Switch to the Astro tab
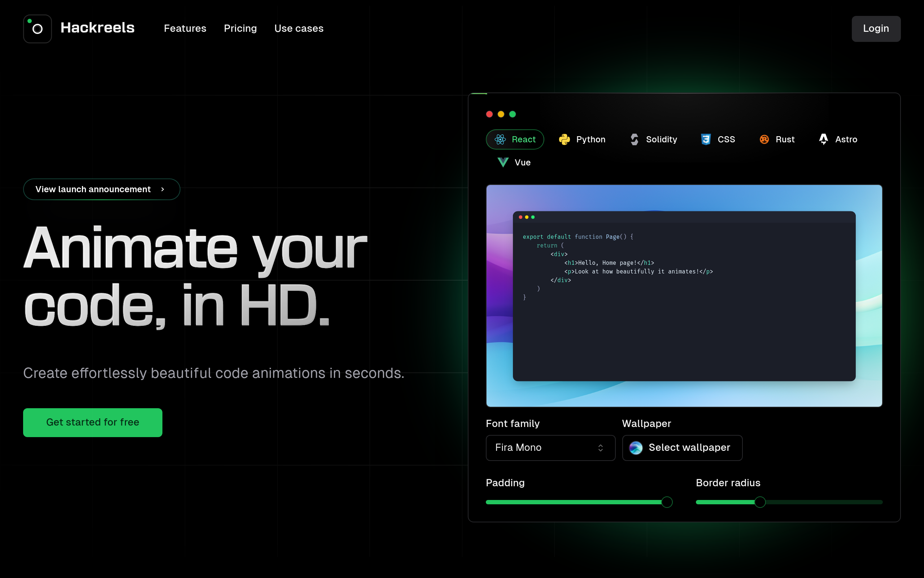Screen dimensions: 924x578 coord(838,139)
